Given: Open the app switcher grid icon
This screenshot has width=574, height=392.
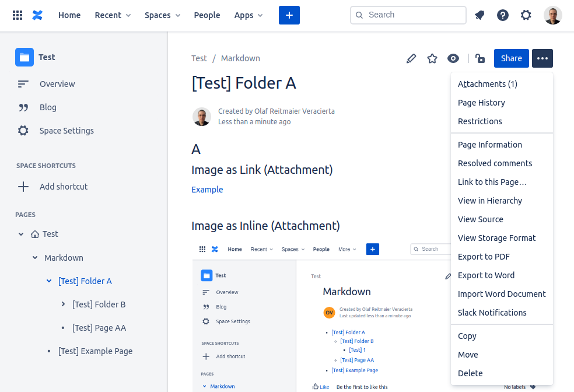Looking at the screenshot, I should point(17,15).
